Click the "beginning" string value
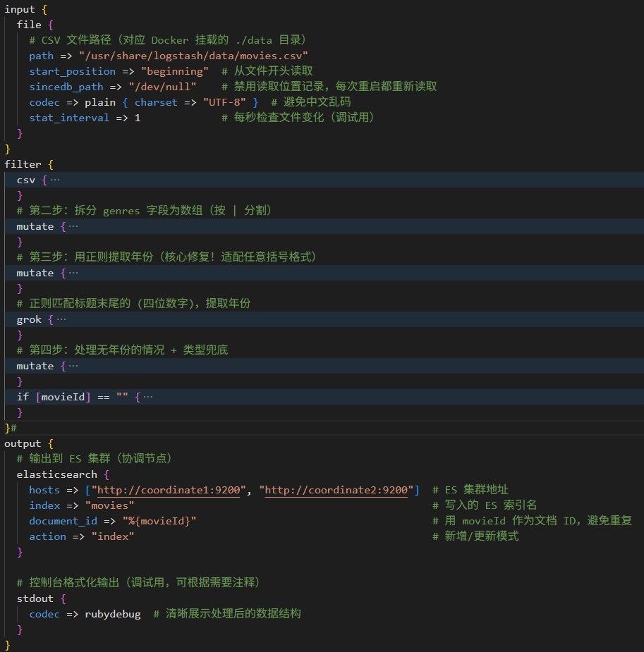 point(175,71)
